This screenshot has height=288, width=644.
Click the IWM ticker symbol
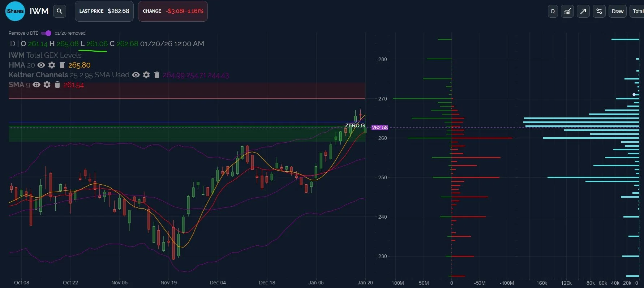(39, 11)
